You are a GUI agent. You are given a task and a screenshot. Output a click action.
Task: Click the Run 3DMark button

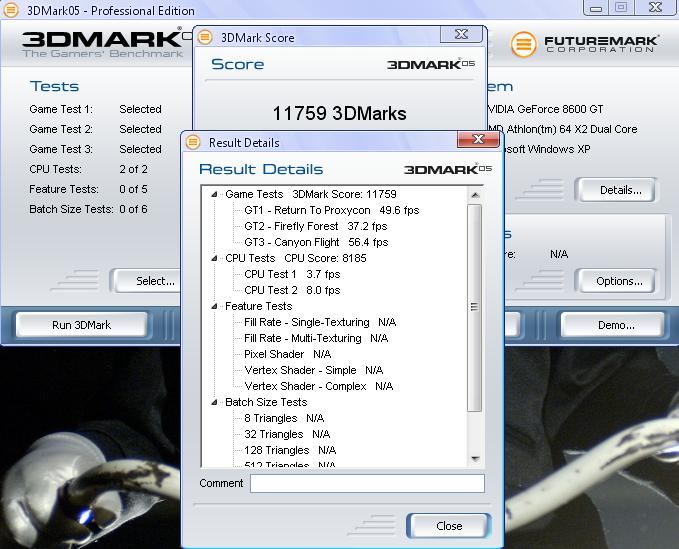81,325
